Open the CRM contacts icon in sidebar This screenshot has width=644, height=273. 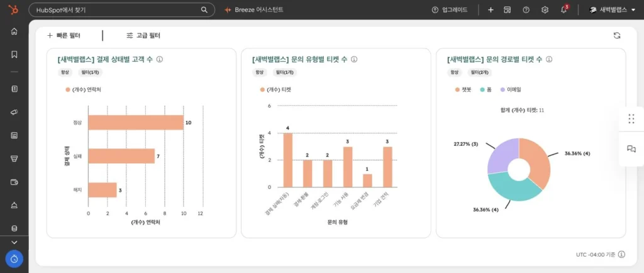tap(14, 89)
